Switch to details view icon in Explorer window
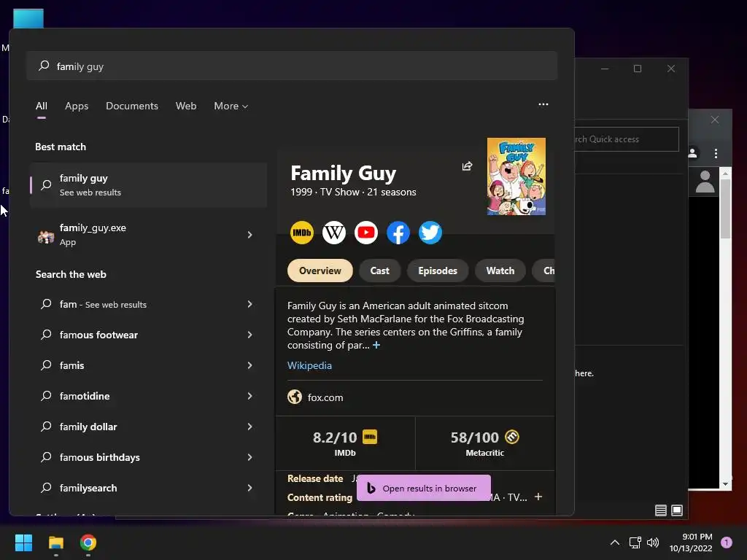 [661, 510]
